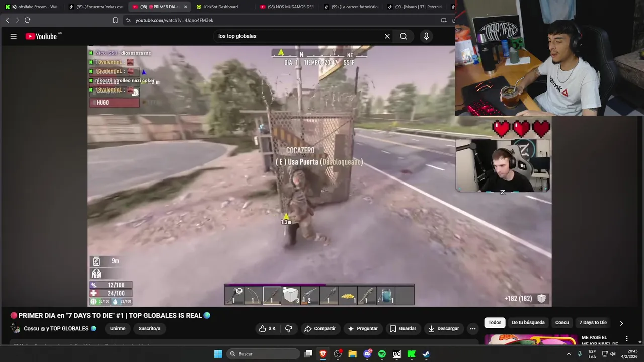644x362 pixels.
Task: Click the tray microphone icon
Action: 580,354
